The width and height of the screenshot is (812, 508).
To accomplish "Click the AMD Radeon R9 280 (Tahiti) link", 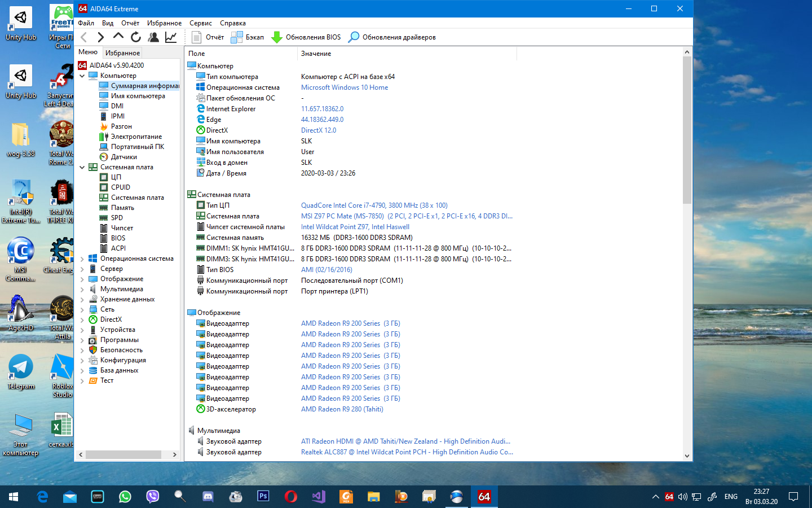I will 342,409.
